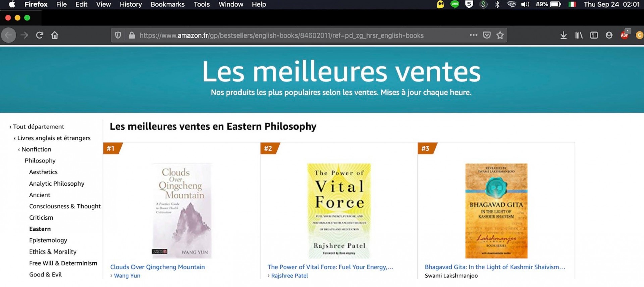Open the Tools menu
644x287 pixels.
click(x=202, y=4)
